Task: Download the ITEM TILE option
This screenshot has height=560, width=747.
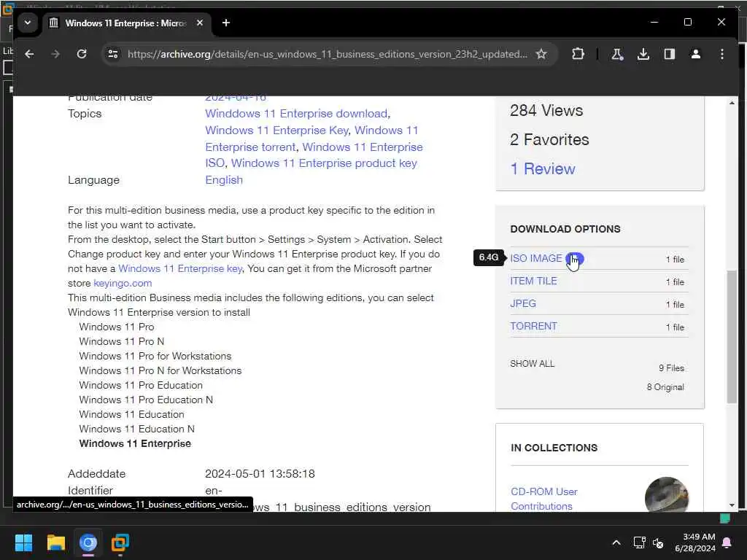Action: tap(533, 281)
